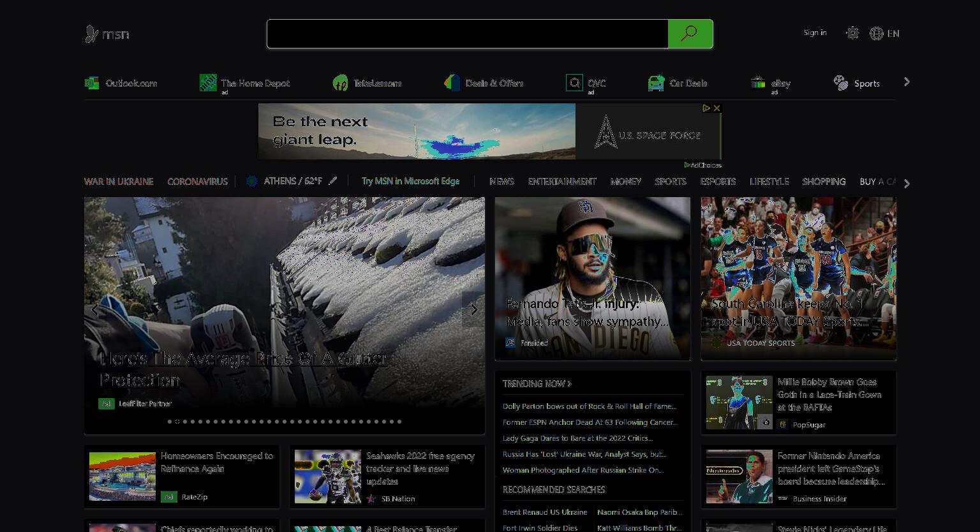Click inside the web search field
The height and width of the screenshot is (532, 980).
click(x=468, y=34)
